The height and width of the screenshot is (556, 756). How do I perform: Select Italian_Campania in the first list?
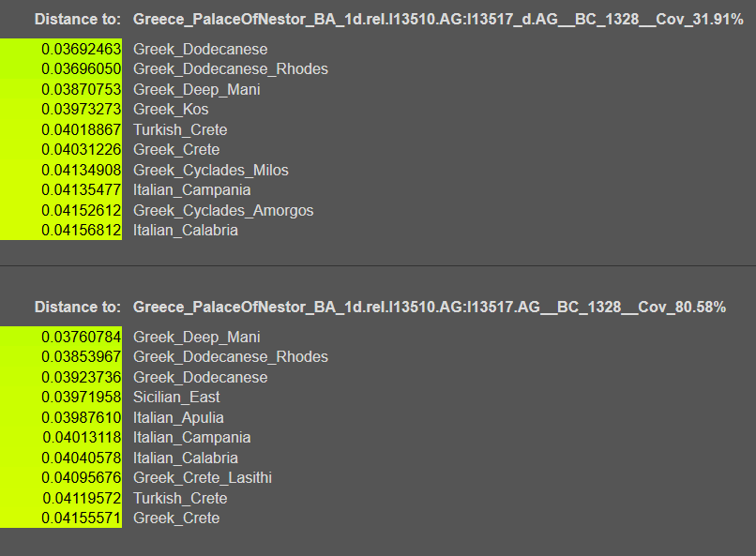(x=192, y=190)
